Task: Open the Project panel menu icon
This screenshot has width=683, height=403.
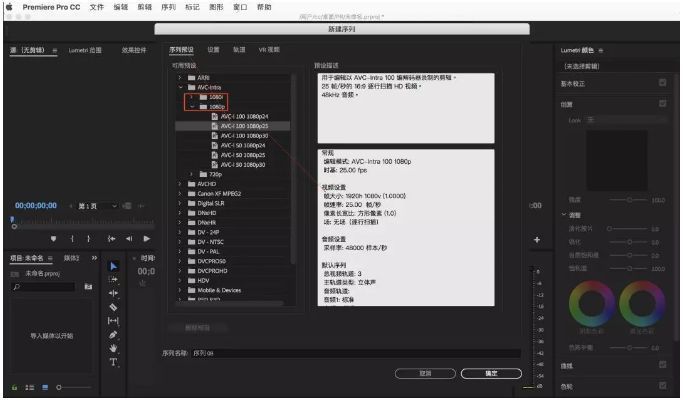Action: pyautogui.click(x=51, y=258)
